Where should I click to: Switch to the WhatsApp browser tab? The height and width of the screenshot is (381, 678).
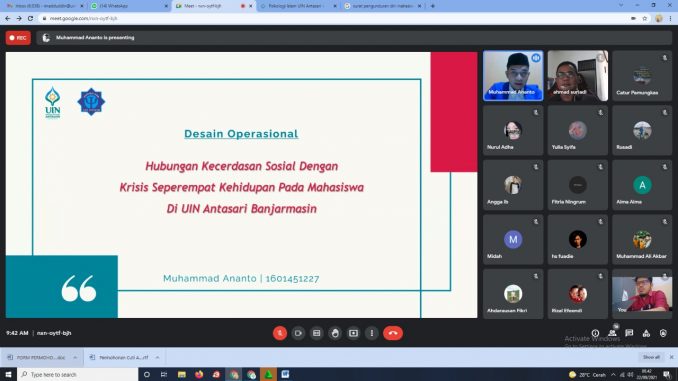[128, 6]
